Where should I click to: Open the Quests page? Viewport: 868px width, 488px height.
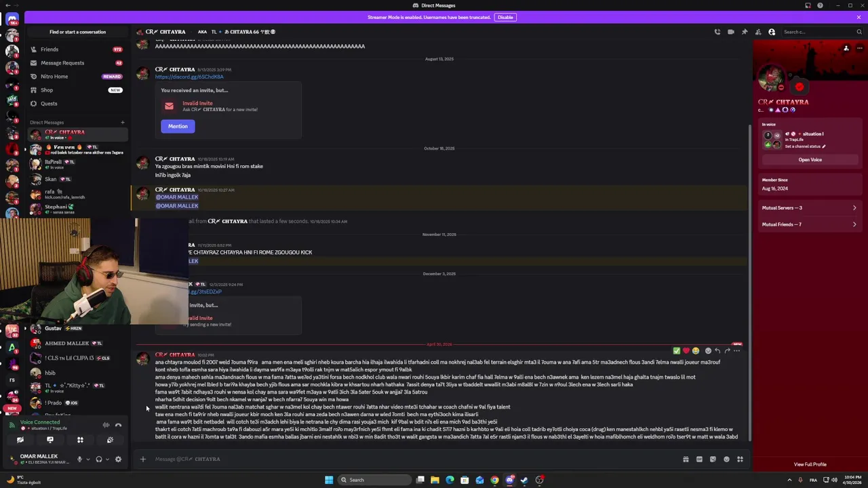tap(76, 104)
